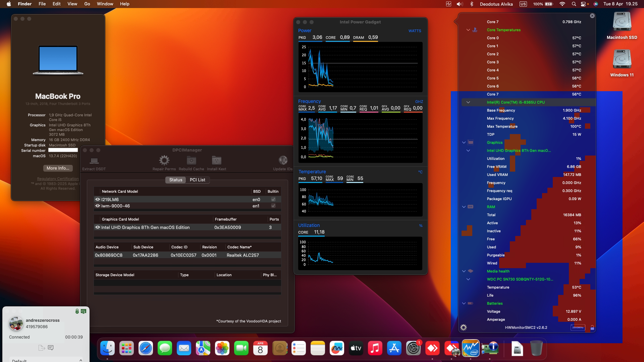Collapse the Batteries section
This screenshot has height=362, width=644.
pos(464,303)
